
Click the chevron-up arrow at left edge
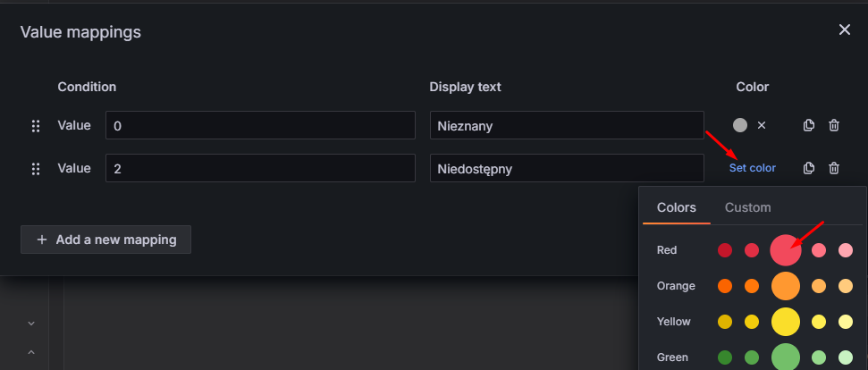point(31,353)
